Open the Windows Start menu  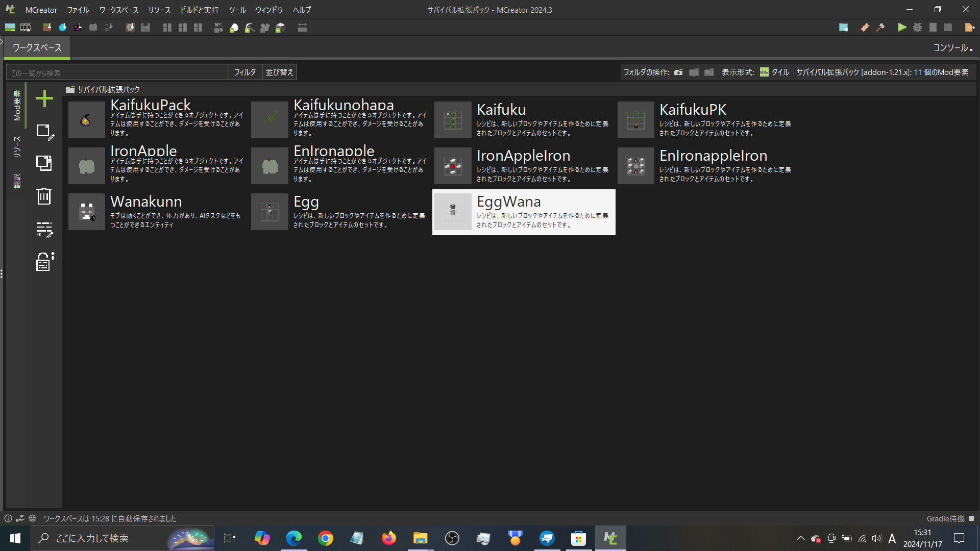point(15,538)
